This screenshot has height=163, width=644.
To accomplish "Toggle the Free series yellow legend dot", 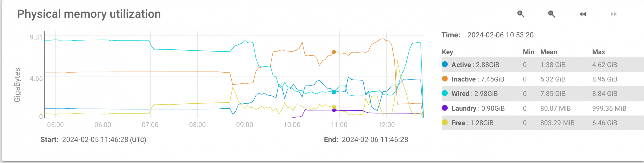I will pos(445,122).
